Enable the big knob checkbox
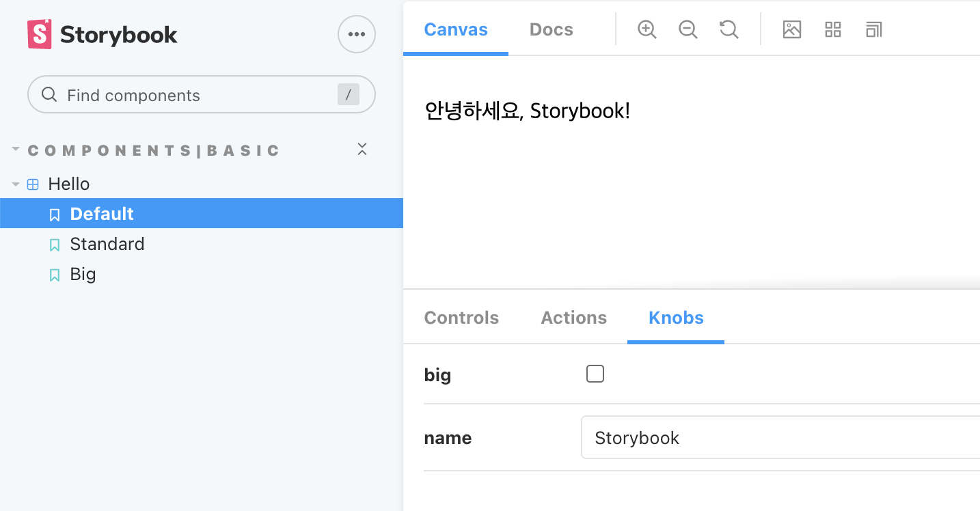This screenshot has height=511, width=980. (595, 374)
